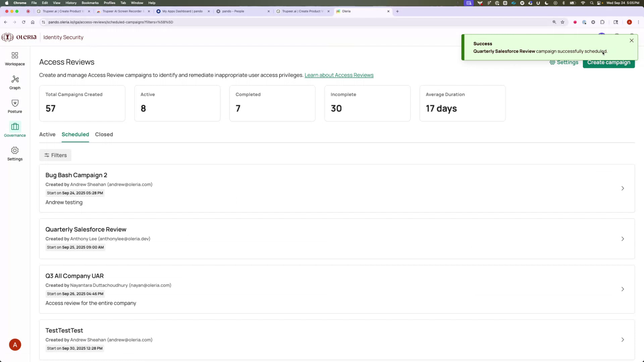Open the Graph view in the sidebar

click(14, 82)
